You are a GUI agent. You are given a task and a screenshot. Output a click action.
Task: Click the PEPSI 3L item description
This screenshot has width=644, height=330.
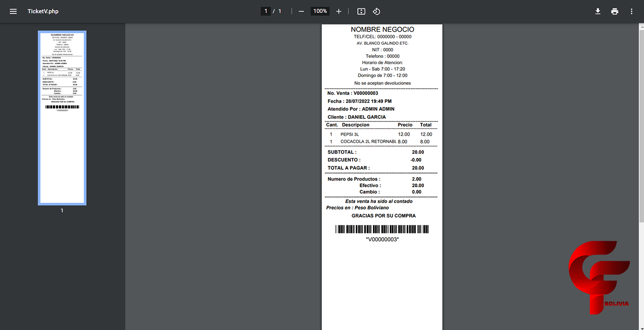(x=350, y=134)
